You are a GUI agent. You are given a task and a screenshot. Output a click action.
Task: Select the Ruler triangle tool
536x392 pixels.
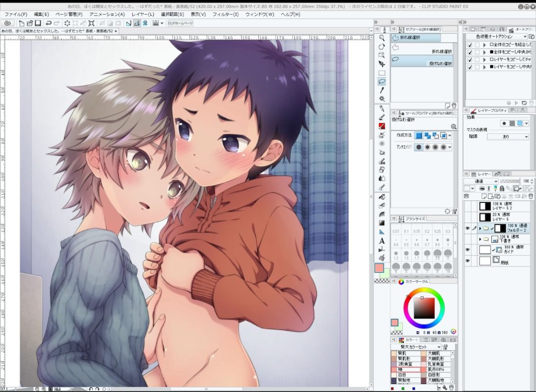coord(382,232)
